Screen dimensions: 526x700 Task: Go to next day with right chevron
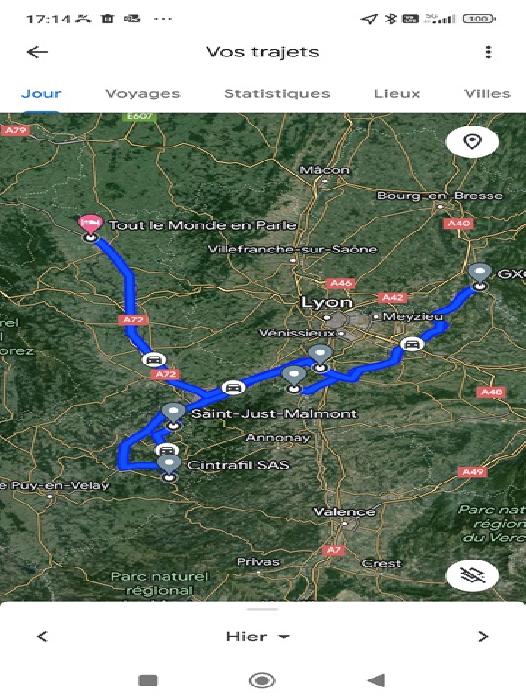(483, 636)
